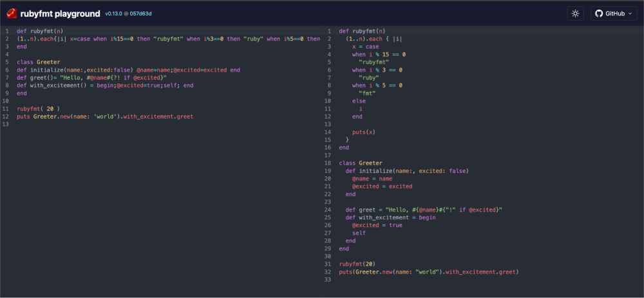Click the "rubyfmt playground" title
644x298 pixels.
pos(60,14)
